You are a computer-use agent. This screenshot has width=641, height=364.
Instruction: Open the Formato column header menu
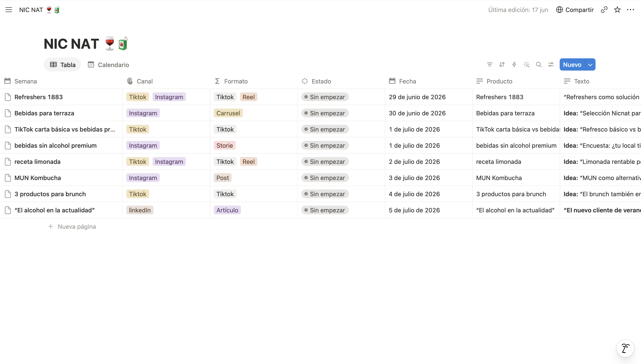coord(254,81)
